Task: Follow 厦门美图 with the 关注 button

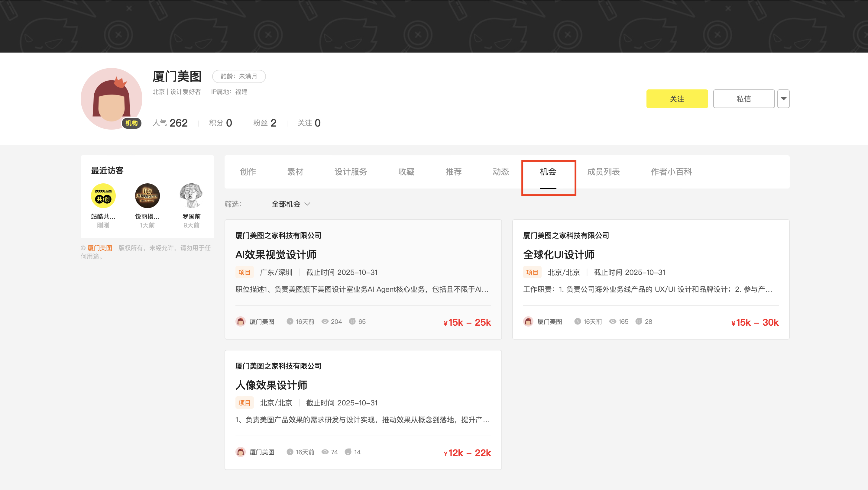Action: coord(677,99)
